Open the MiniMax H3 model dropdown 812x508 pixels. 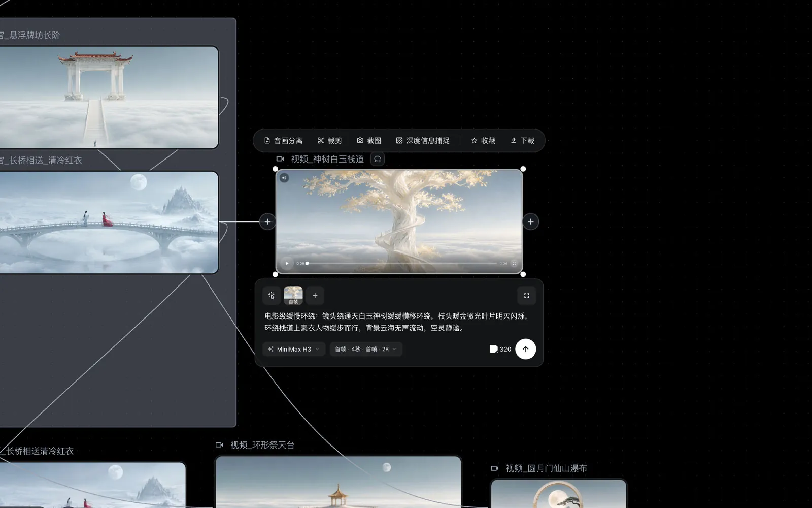coord(294,349)
